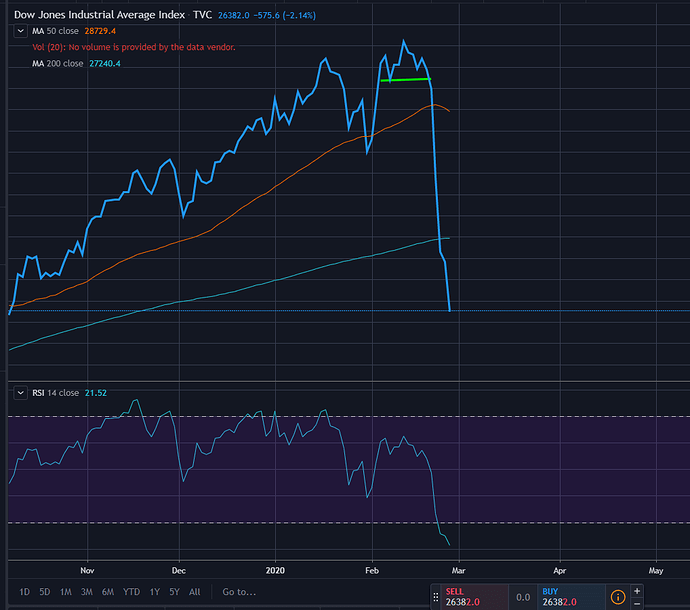Click the minus zoom-out button
Screen dimensions: 690x610
click(637, 603)
